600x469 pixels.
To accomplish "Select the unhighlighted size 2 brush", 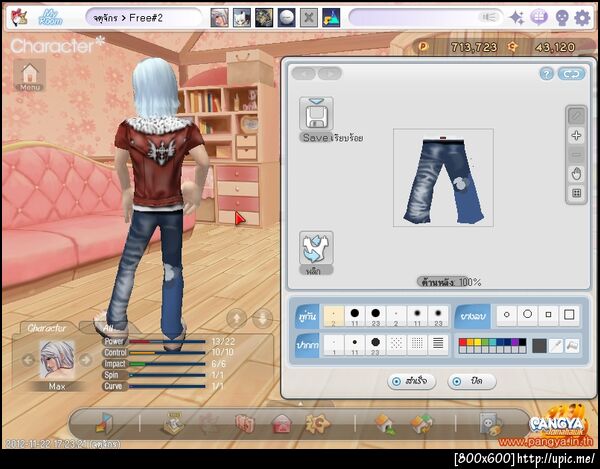I will click(396, 316).
